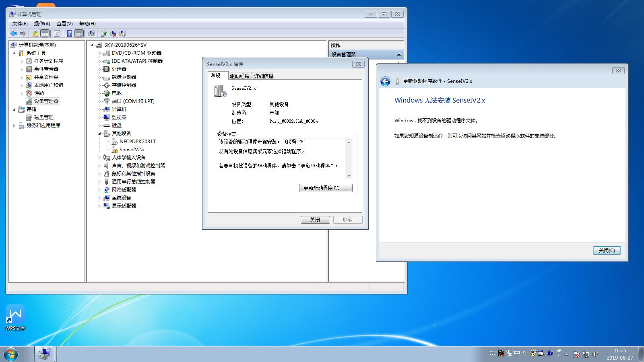644x362 pixels.
Task: Click the 声音、视频和游戏控制器 entry
Action: (138, 165)
